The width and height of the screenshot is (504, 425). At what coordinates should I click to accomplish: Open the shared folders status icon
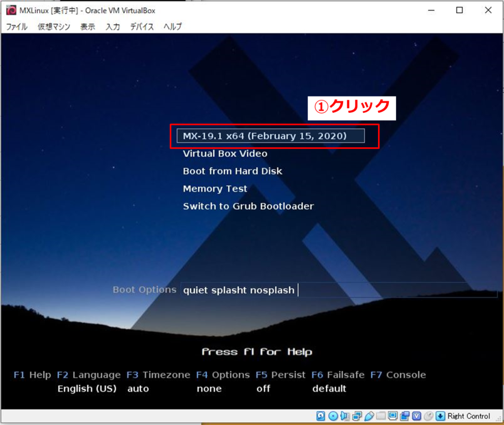380,416
